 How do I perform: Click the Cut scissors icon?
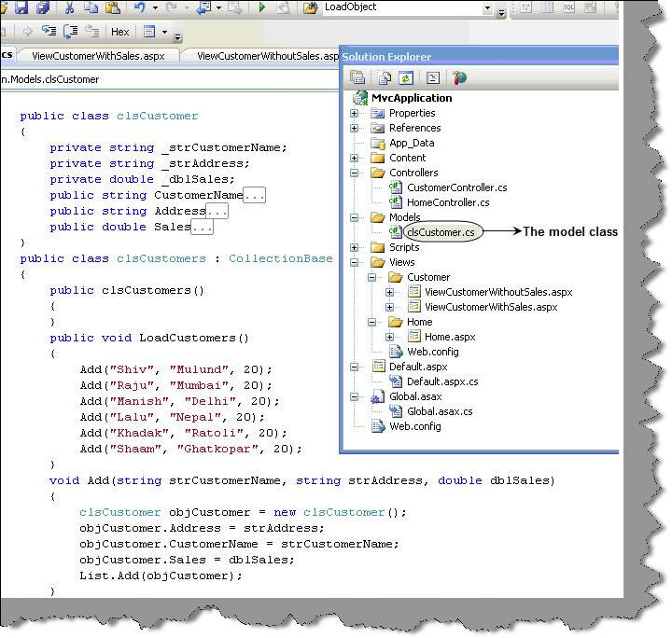[x=69, y=8]
